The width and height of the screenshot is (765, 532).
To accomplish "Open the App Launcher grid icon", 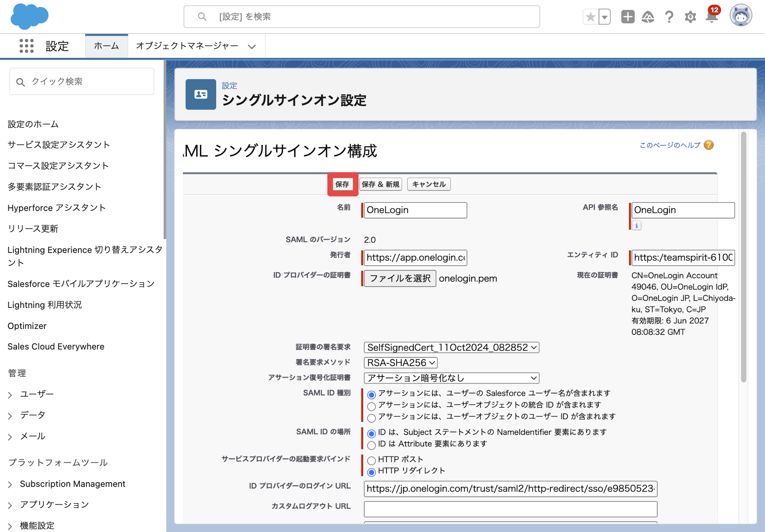I will tap(27, 46).
